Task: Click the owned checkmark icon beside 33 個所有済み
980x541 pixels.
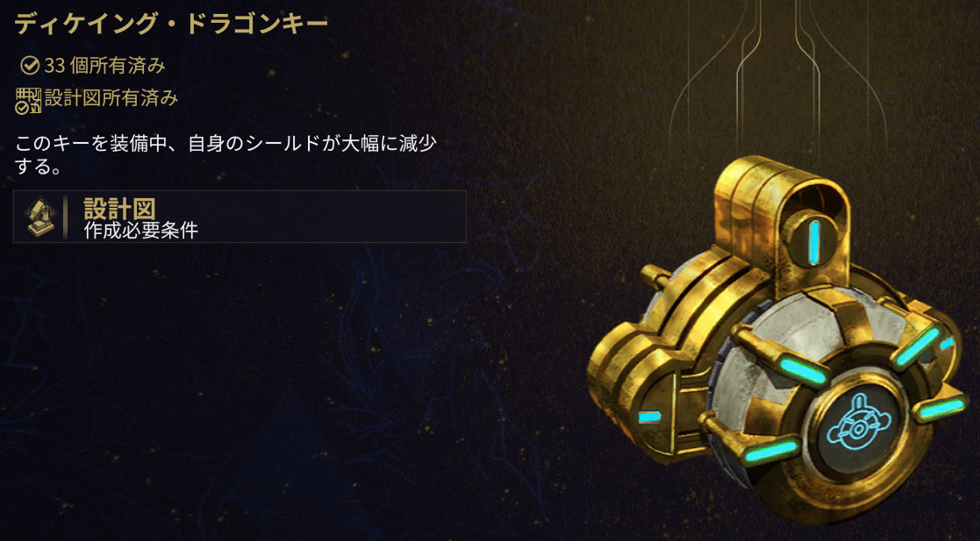Action: 29,65
